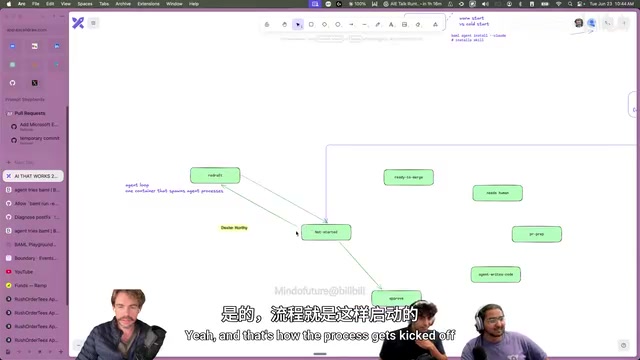
Task: Open the X favorite in sidebar
Action: pyautogui.click(x=34, y=83)
